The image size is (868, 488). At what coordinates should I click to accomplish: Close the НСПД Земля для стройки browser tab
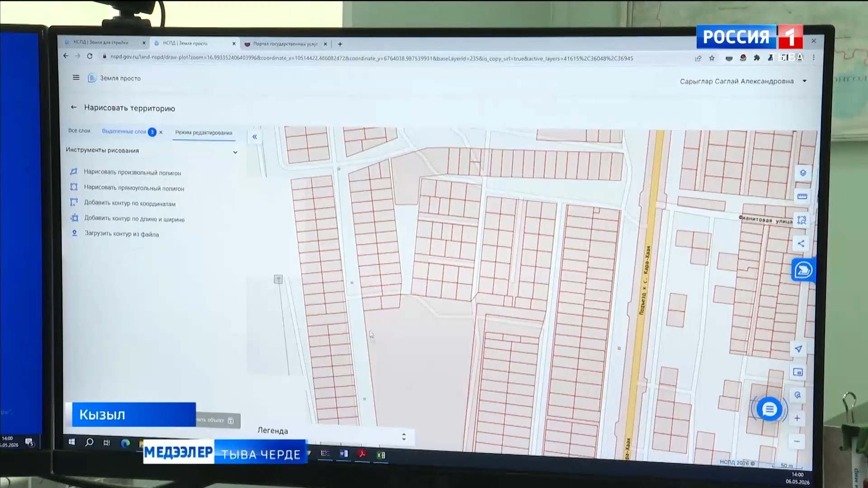click(144, 43)
